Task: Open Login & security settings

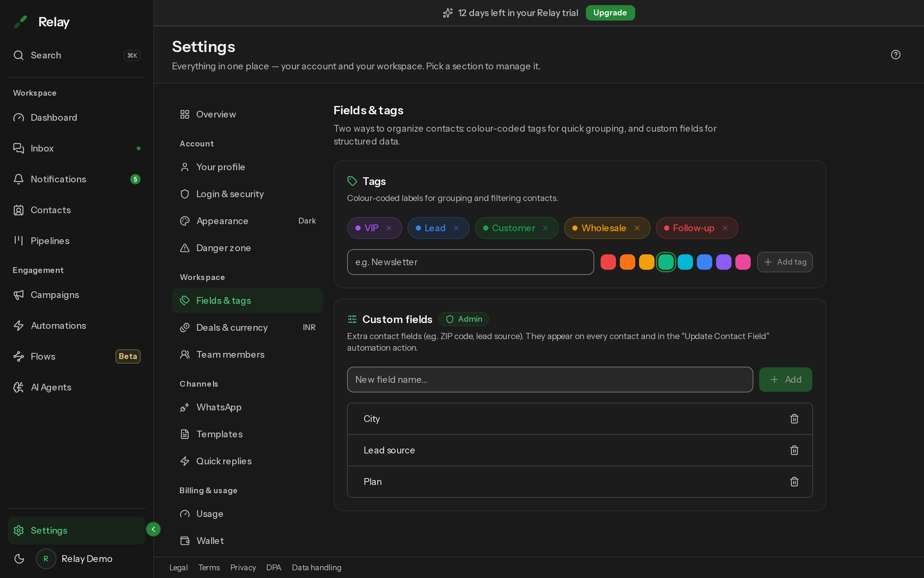Action: pyautogui.click(x=247, y=194)
